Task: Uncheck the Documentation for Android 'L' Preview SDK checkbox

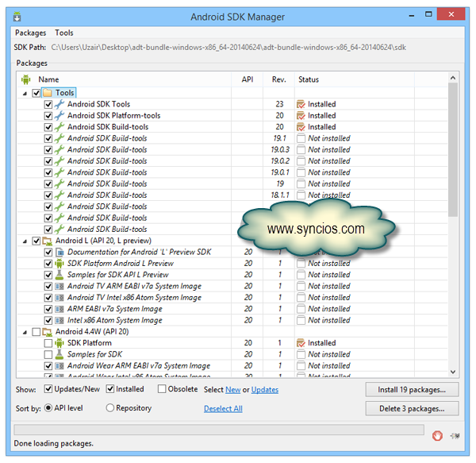Action: tap(48, 253)
